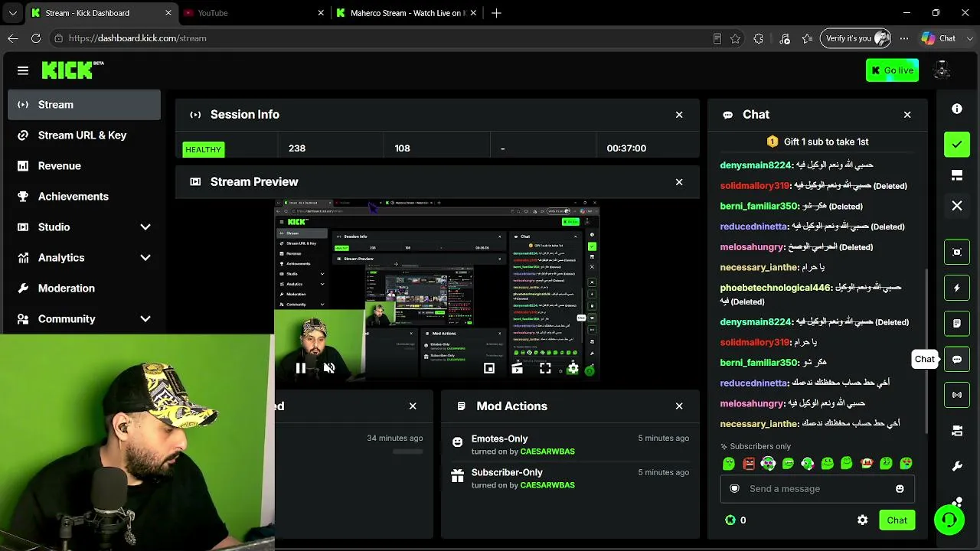
Task: Click the green Chat send button
Action: click(x=897, y=520)
